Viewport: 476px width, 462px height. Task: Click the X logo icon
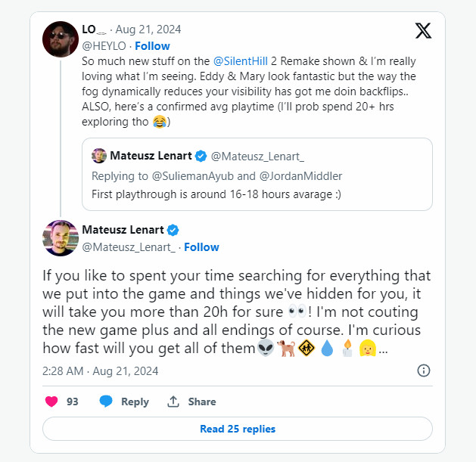pos(424,30)
